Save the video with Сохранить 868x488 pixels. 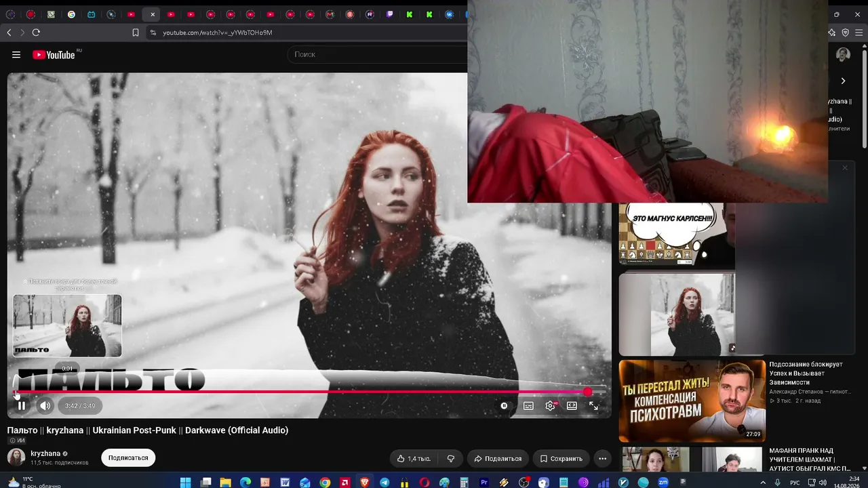pyautogui.click(x=561, y=459)
